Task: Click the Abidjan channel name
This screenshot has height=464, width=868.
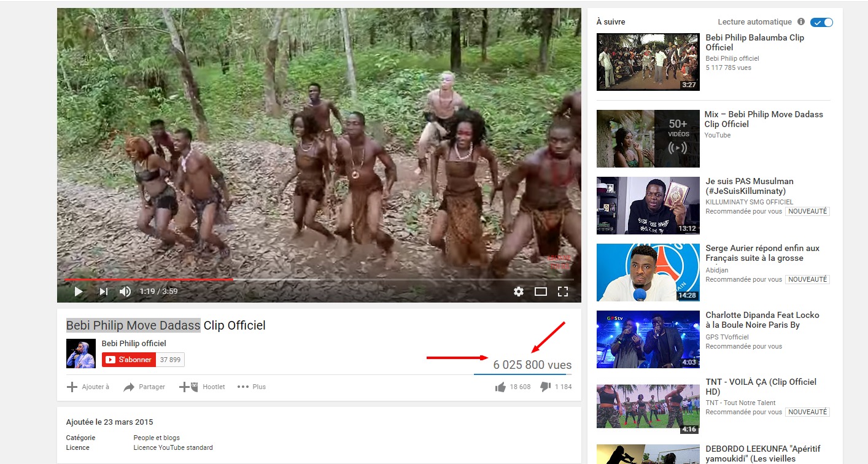Action: tap(718, 269)
